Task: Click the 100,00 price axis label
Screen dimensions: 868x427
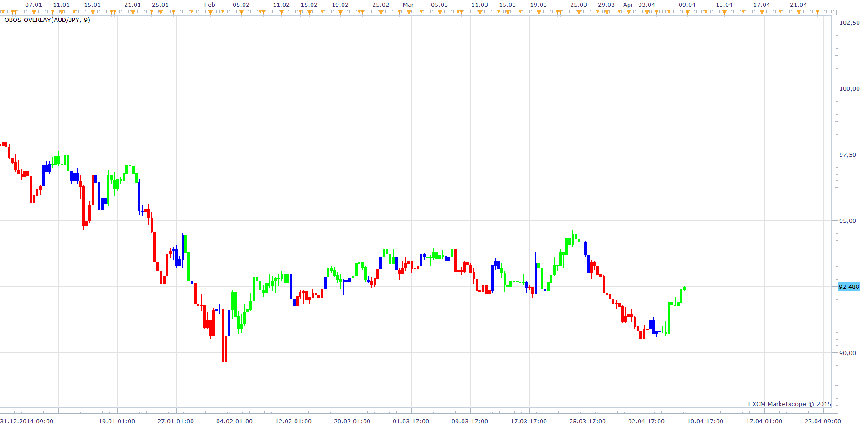Action: pos(849,88)
